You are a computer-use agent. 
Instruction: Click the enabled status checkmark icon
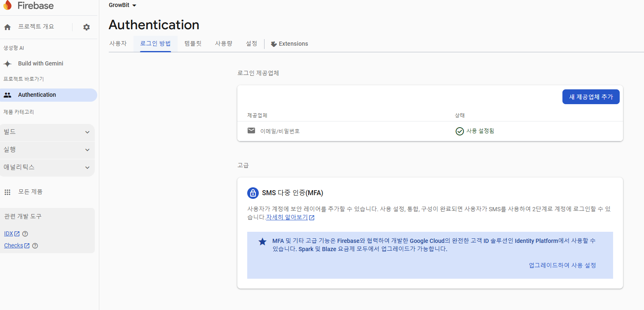tap(460, 131)
